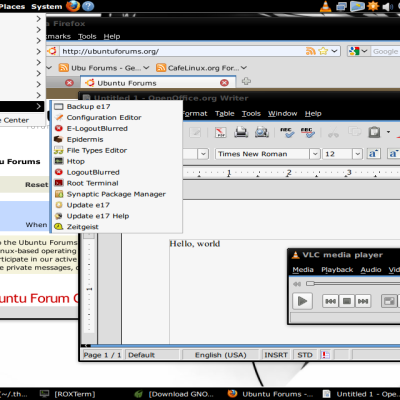Select the LogoutBlurred menu entry

[x=118, y=172]
